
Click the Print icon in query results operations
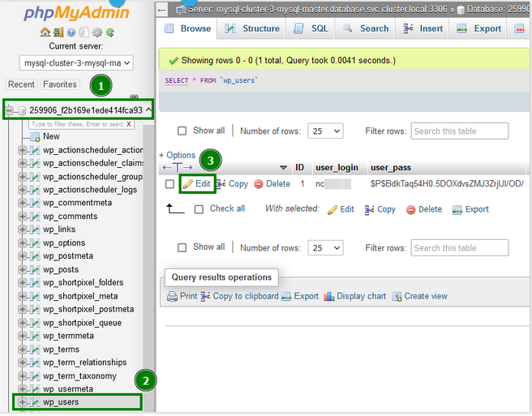(172, 297)
